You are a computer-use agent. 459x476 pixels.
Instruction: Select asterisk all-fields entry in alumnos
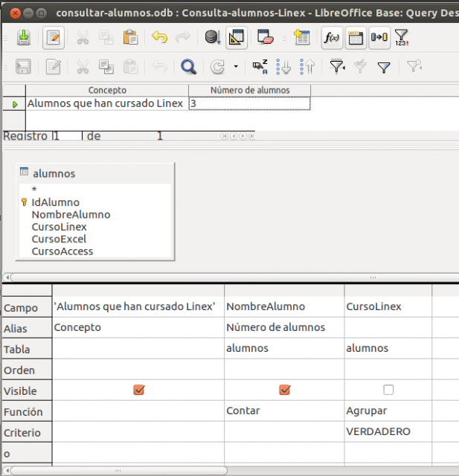click(34, 190)
